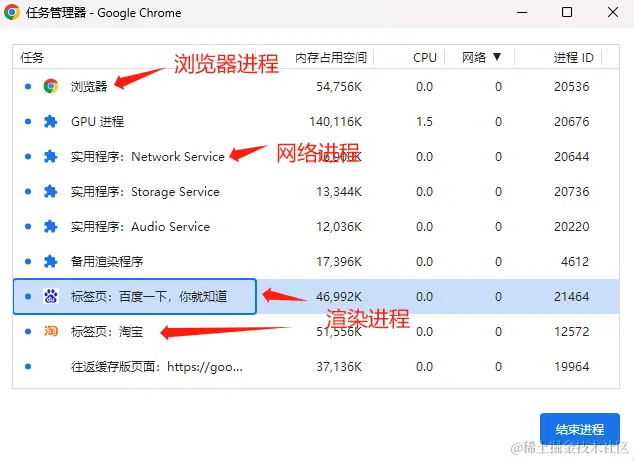Click the CPU value 1.5
The height and width of the screenshot is (460, 634).
point(425,121)
